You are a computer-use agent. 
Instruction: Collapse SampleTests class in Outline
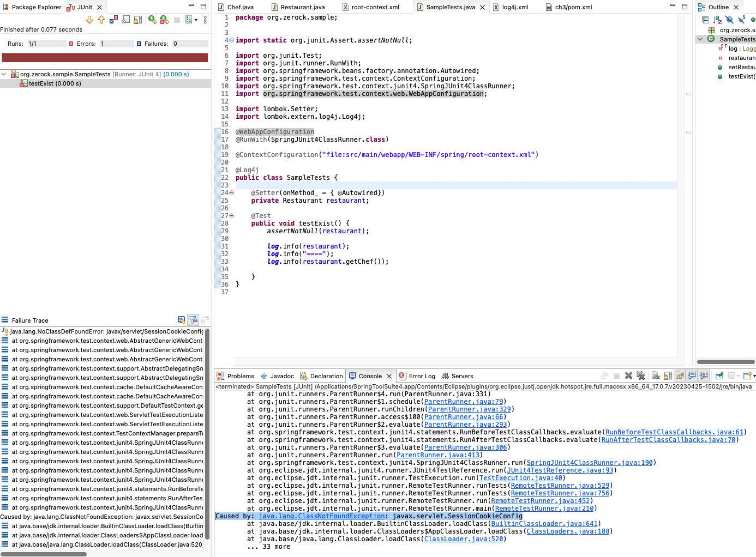click(x=700, y=39)
